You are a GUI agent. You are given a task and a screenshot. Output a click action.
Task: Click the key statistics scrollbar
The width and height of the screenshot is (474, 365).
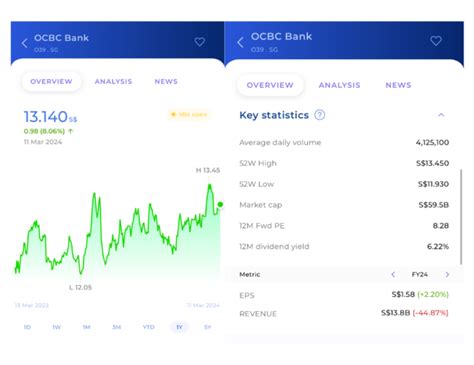(x=461, y=217)
